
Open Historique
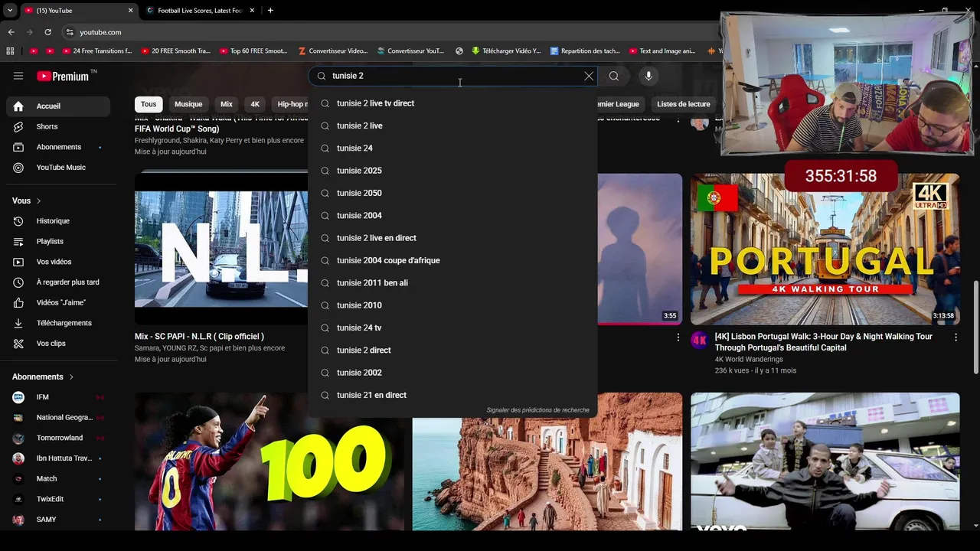tap(58, 221)
